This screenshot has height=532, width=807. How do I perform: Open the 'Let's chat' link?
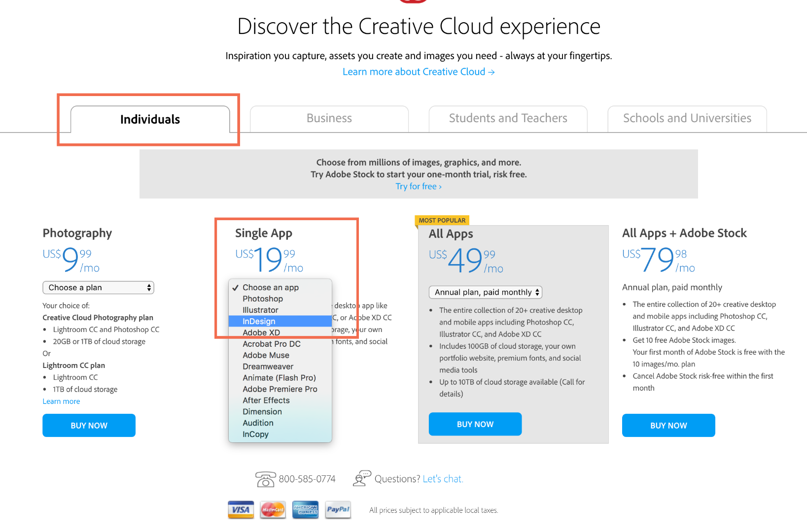[x=443, y=479]
